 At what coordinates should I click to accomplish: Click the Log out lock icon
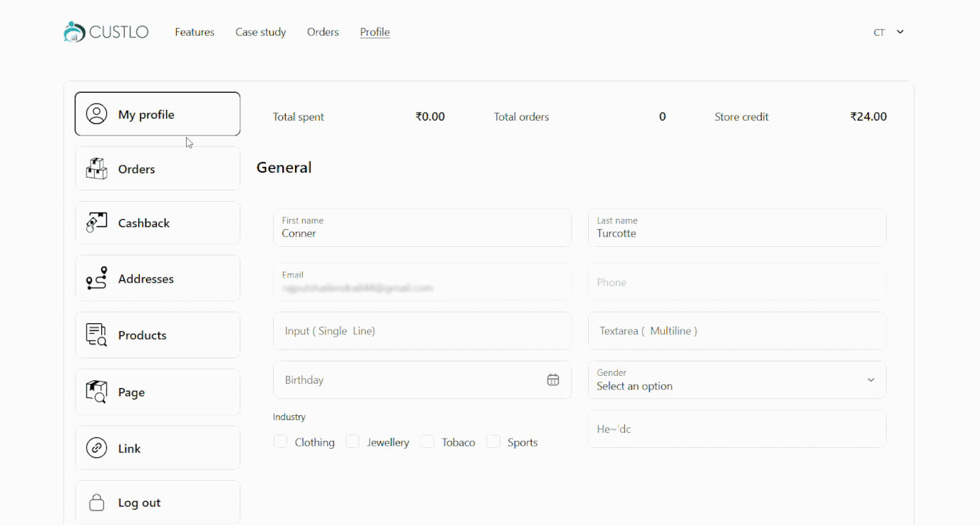(96, 503)
